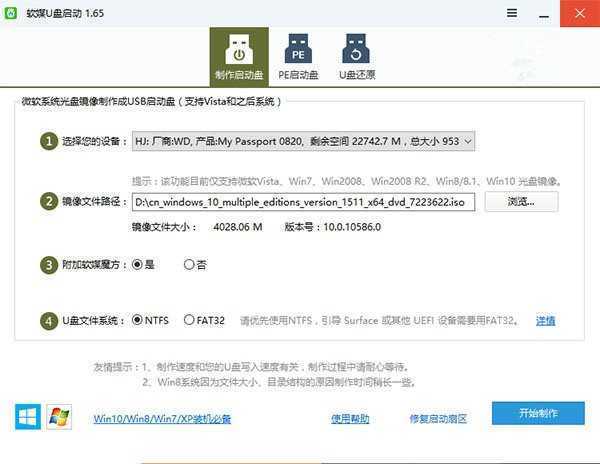Click the Windows 7 flag icon
The width and height of the screenshot is (600, 464).
pos(59,416)
